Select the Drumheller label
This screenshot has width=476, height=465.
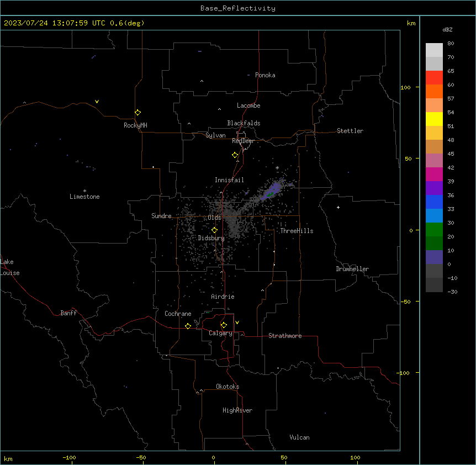pos(352,269)
